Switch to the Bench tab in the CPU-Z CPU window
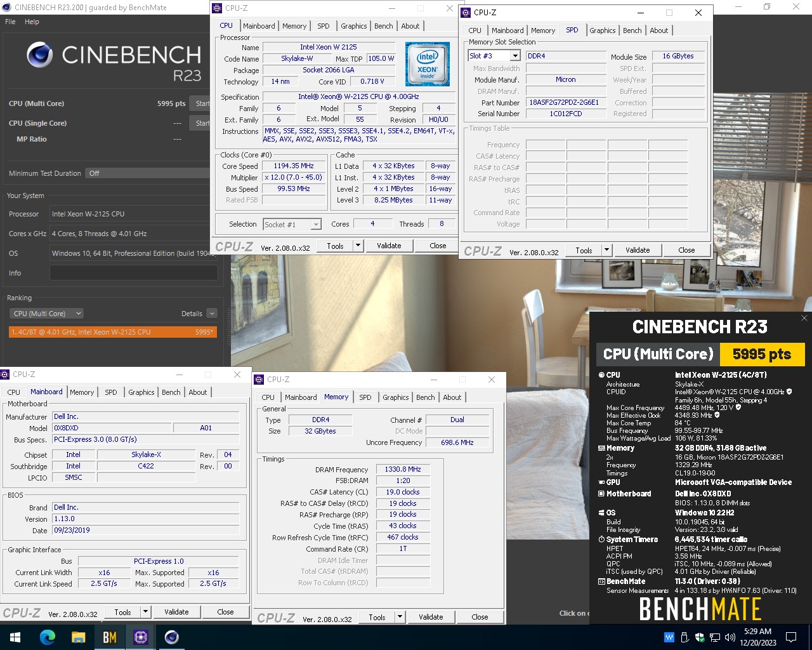Image resolution: width=812 pixels, height=650 pixels. [x=383, y=26]
